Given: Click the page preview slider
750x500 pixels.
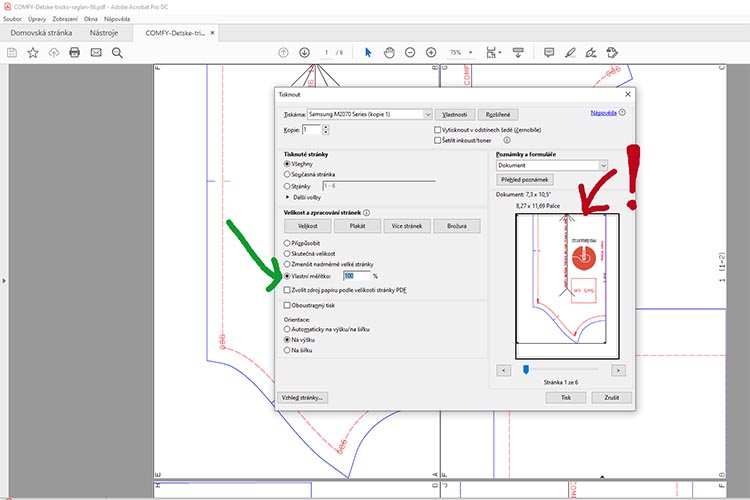Looking at the screenshot, I should (x=526, y=370).
